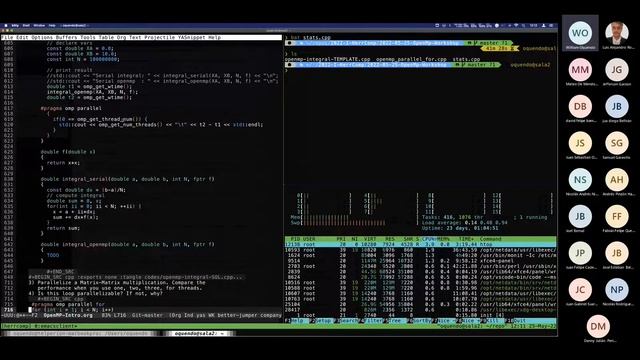
Task: Select the WO participant tile
Action: tap(580, 33)
